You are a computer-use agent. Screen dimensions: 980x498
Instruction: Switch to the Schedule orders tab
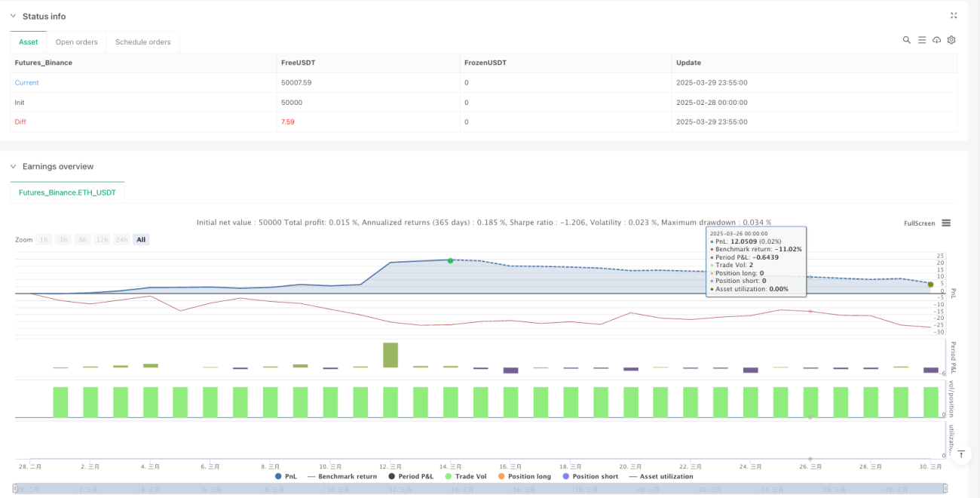pos(142,42)
